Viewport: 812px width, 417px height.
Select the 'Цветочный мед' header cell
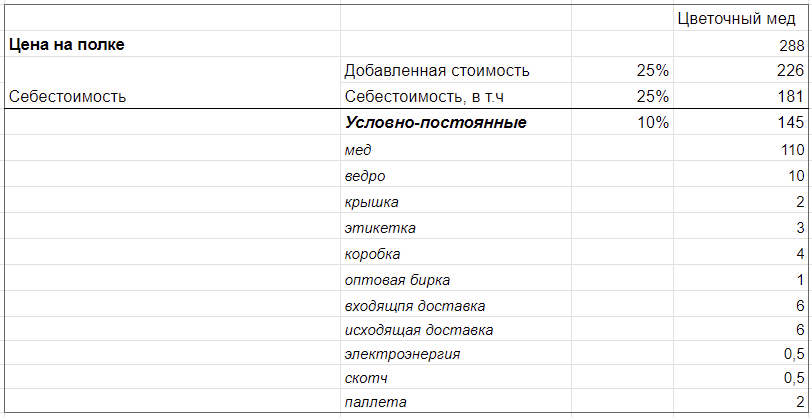click(x=741, y=19)
